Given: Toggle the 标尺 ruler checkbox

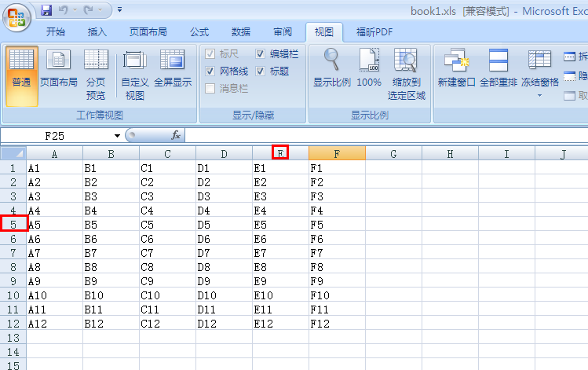Looking at the screenshot, I should coord(210,54).
